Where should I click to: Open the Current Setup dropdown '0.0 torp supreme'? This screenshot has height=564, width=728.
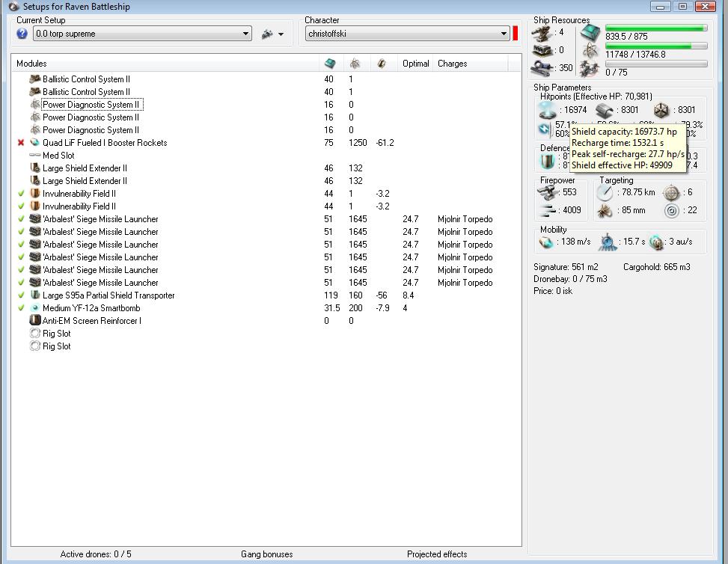142,34
